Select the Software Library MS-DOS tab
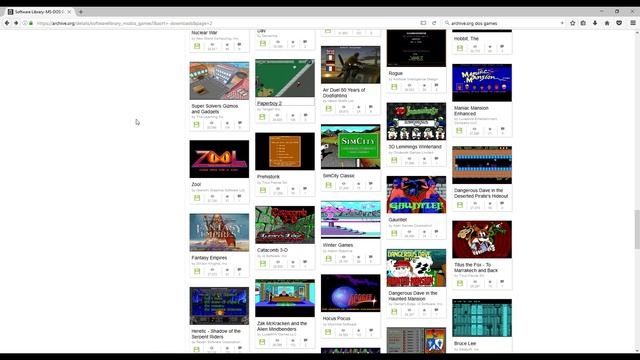This screenshot has width=640, height=360. pyautogui.click(x=40, y=12)
